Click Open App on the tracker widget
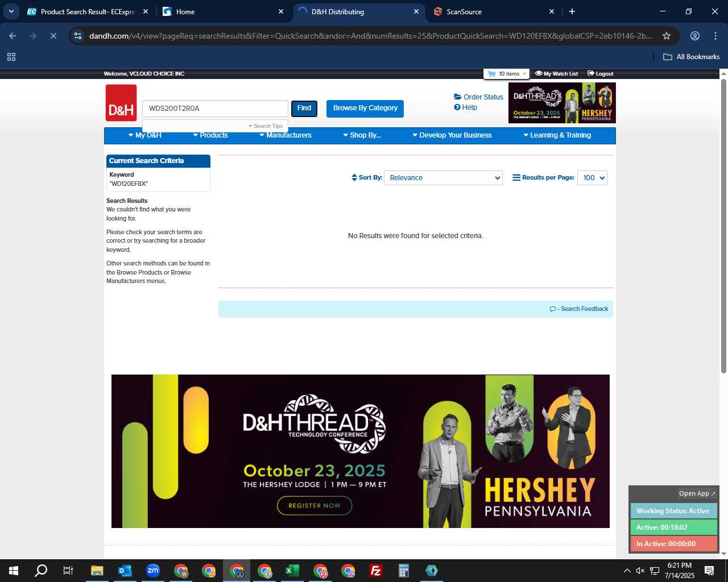 point(697,493)
